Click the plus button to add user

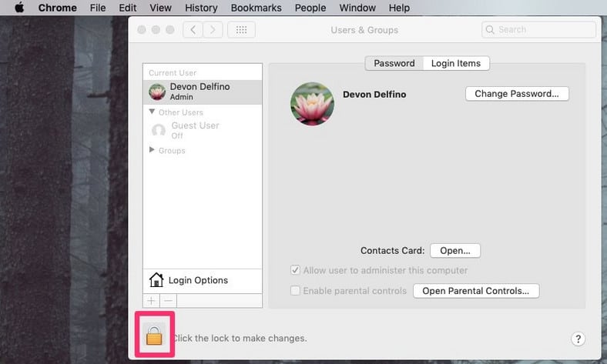click(151, 301)
